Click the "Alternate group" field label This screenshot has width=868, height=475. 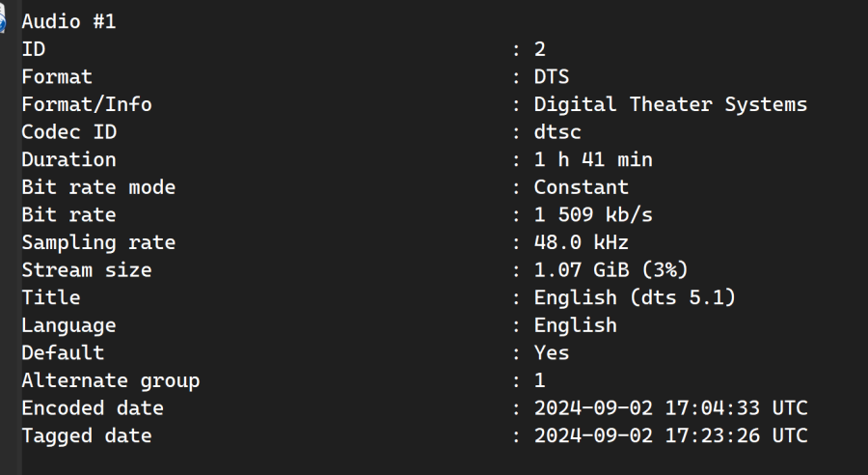[x=110, y=380]
